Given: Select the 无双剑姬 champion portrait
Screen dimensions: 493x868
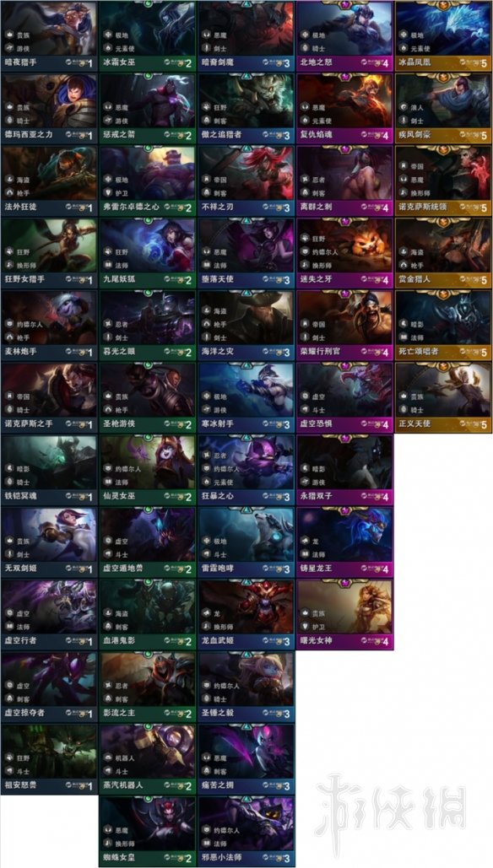Looking at the screenshot, I should [x=49, y=534].
